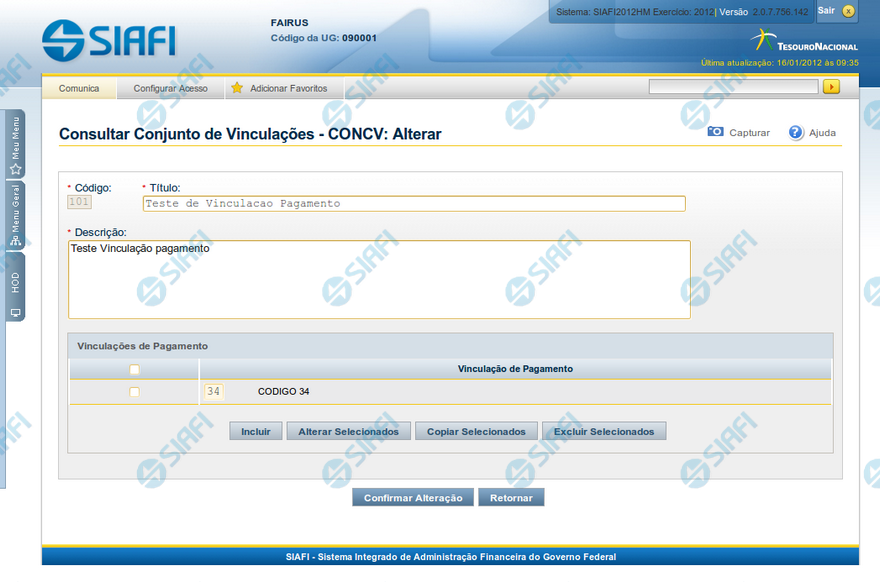Expand the Menu Geral side panel
The width and height of the screenshot is (880, 582).
[15, 213]
